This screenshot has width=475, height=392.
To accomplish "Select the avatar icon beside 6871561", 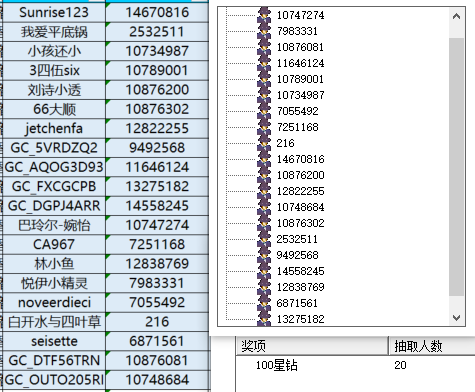I will coord(264,303).
